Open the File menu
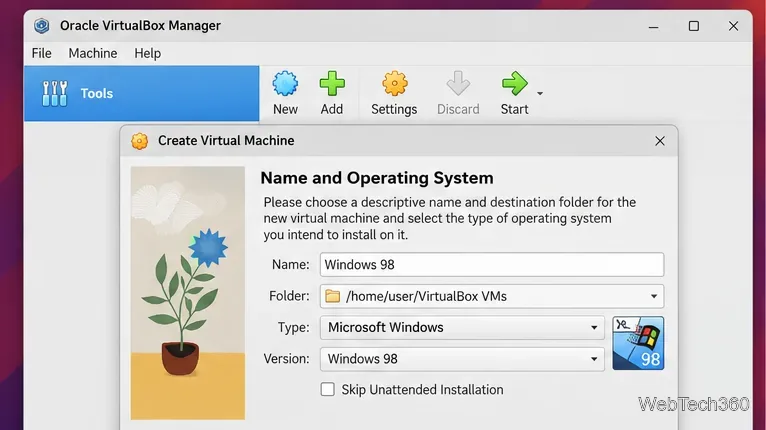This screenshot has height=430, width=766. tap(42, 53)
